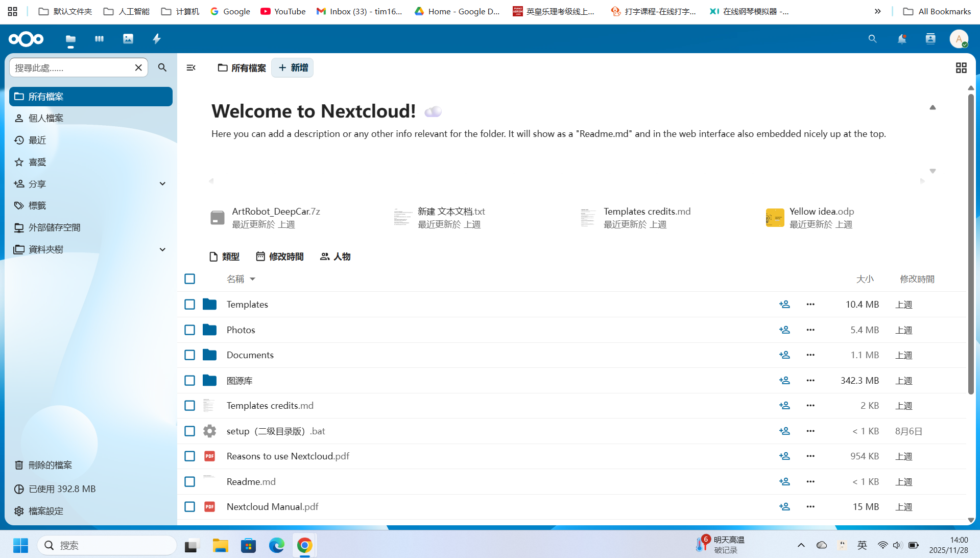This screenshot has width=980, height=558.
Task: Click the sidebar search magnifier button
Action: pyautogui.click(x=162, y=67)
